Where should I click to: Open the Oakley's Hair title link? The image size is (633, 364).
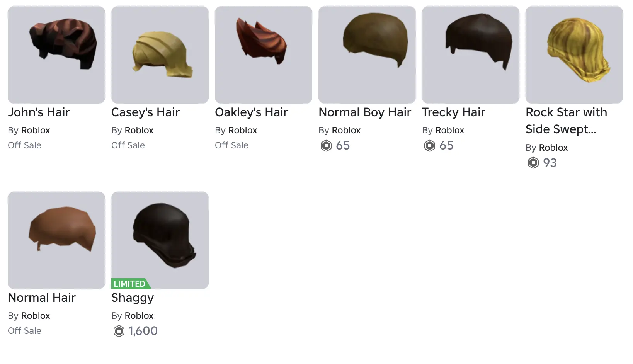coord(251,112)
